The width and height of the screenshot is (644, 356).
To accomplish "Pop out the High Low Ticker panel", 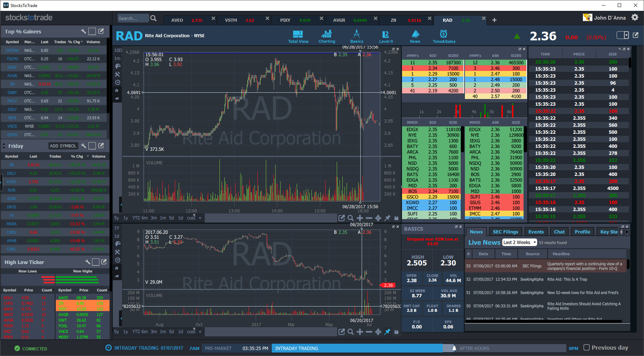I will pyautogui.click(x=104, y=262).
